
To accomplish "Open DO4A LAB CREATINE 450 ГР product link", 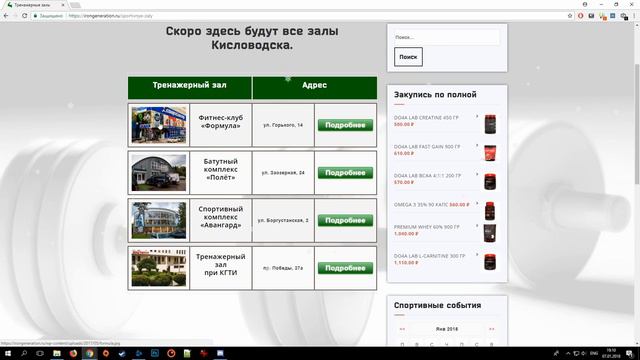I will pos(426,118).
